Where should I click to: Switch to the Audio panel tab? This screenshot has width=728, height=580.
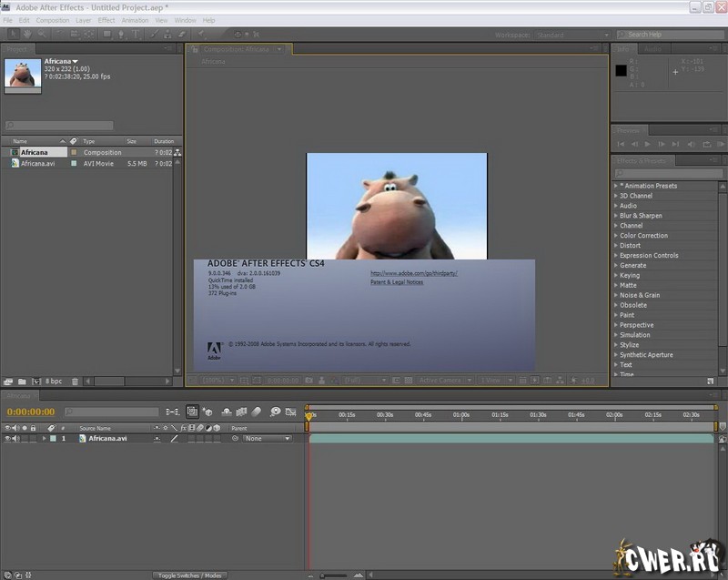click(x=652, y=48)
